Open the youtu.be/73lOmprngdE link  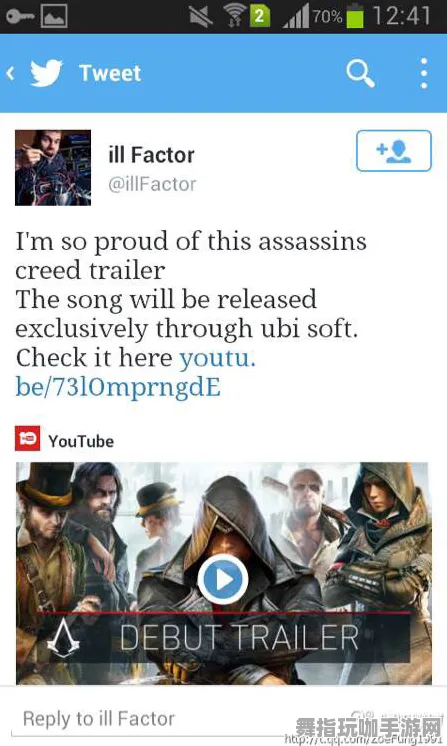point(136,372)
